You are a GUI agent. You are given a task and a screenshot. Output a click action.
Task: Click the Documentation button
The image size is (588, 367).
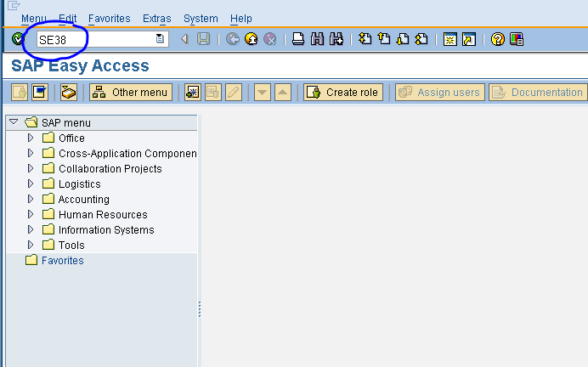(538, 93)
